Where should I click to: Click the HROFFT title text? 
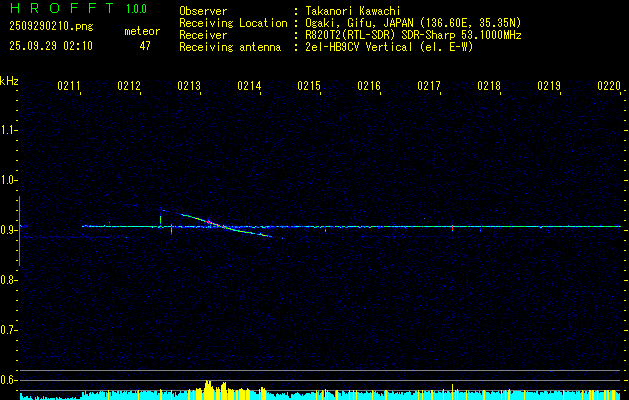pyautogui.click(x=62, y=8)
